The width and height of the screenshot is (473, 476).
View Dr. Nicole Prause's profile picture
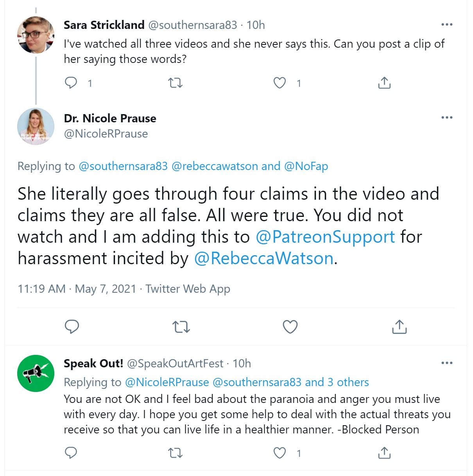click(x=36, y=126)
